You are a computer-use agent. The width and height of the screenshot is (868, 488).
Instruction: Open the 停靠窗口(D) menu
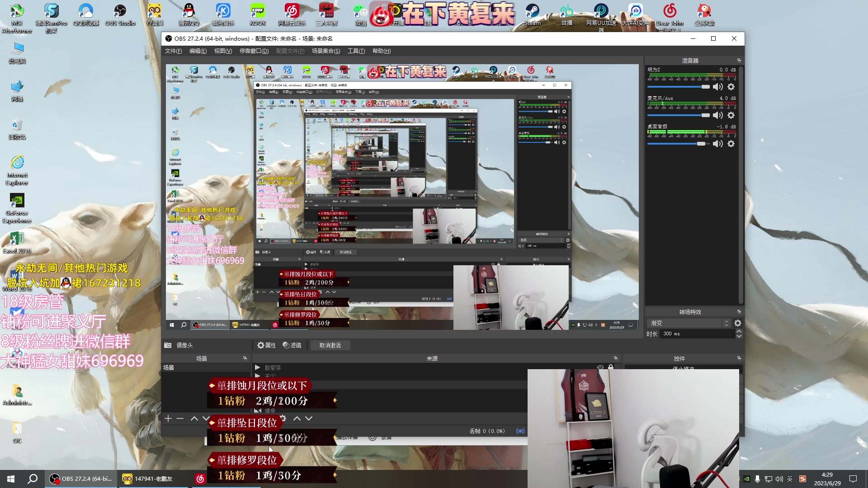[x=254, y=51]
